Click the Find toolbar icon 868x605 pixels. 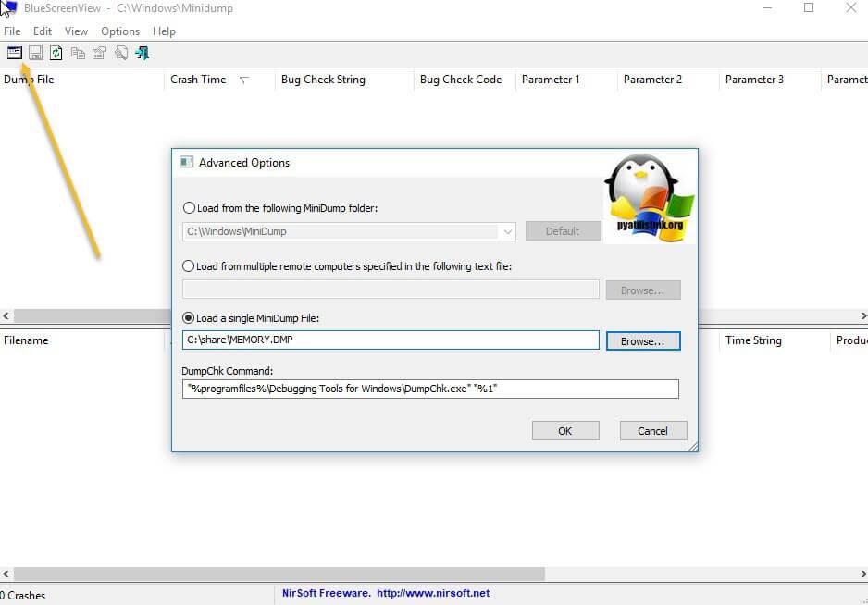point(121,53)
